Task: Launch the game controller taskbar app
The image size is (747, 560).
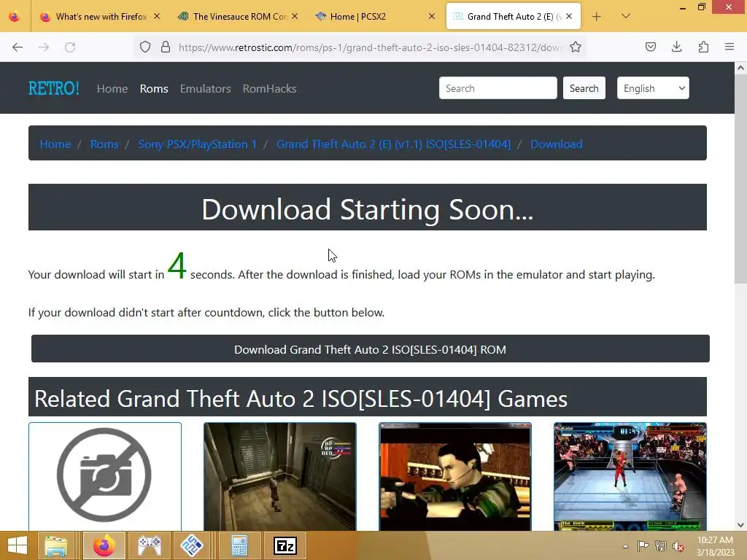Action: point(150,545)
